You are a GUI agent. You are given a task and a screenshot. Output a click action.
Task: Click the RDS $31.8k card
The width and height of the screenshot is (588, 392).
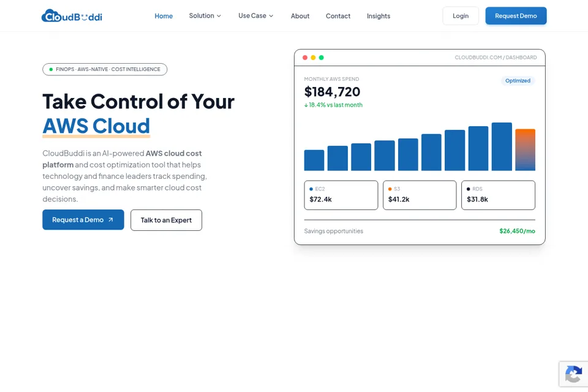pos(498,195)
